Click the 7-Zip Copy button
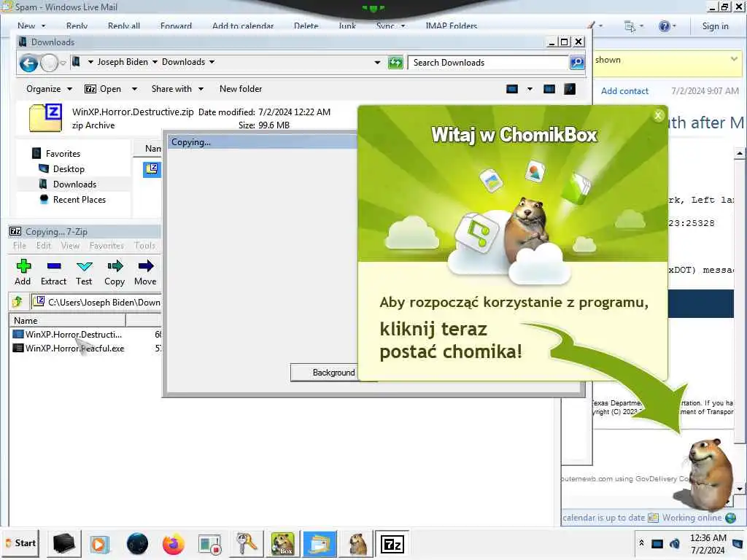The image size is (747, 560). tap(115, 273)
